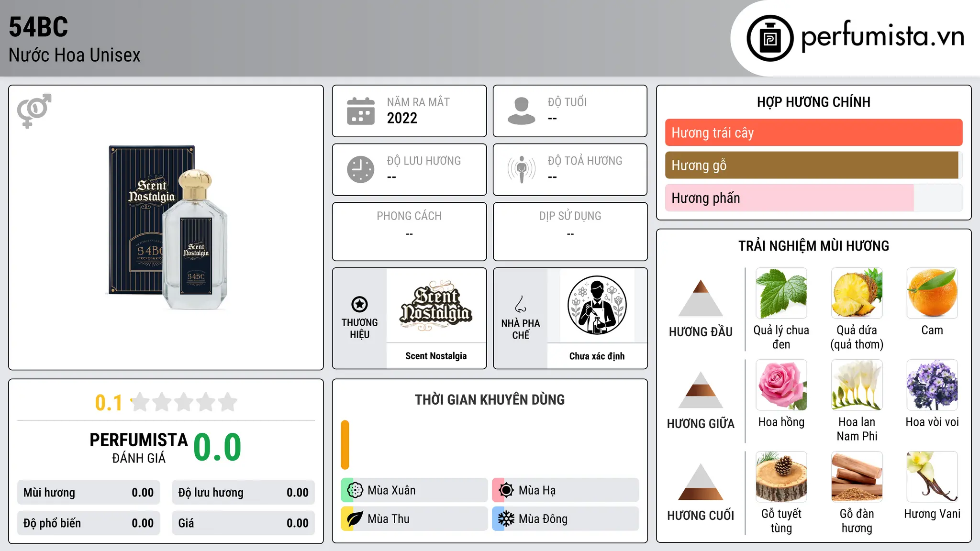Viewport: 980px width, 551px height.
Task: Click the star badge icon above Thương hiệu
Action: click(x=359, y=304)
